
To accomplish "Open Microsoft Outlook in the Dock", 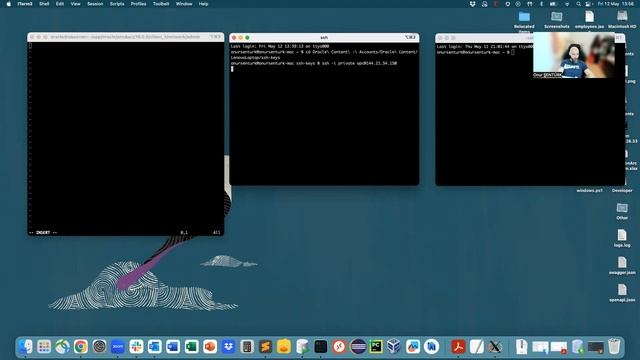I will [155, 347].
